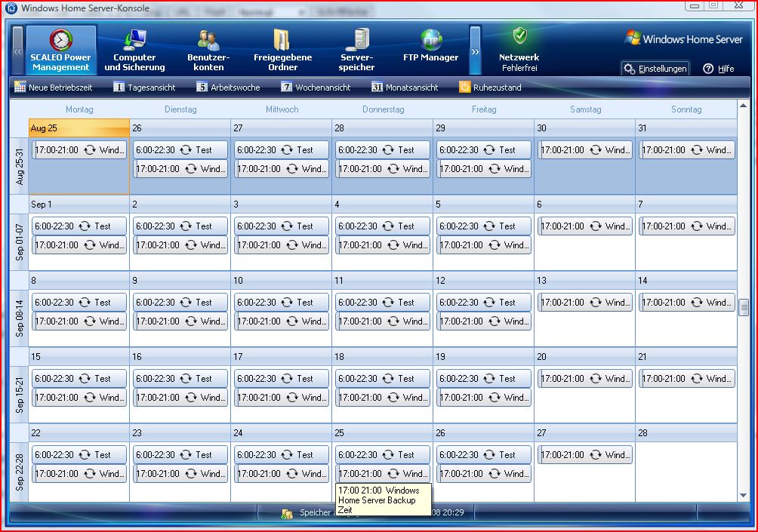Click recurrence icon on Aug 31 entry

[x=697, y=150]
